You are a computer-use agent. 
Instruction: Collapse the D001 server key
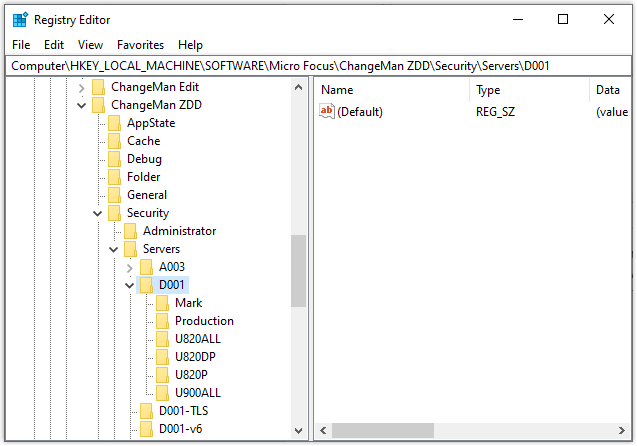click(130, 286)
